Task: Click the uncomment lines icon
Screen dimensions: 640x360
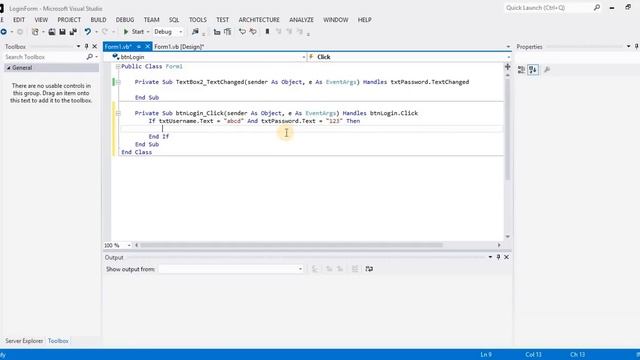Action: pyautogui.click(x=253, y=31)
